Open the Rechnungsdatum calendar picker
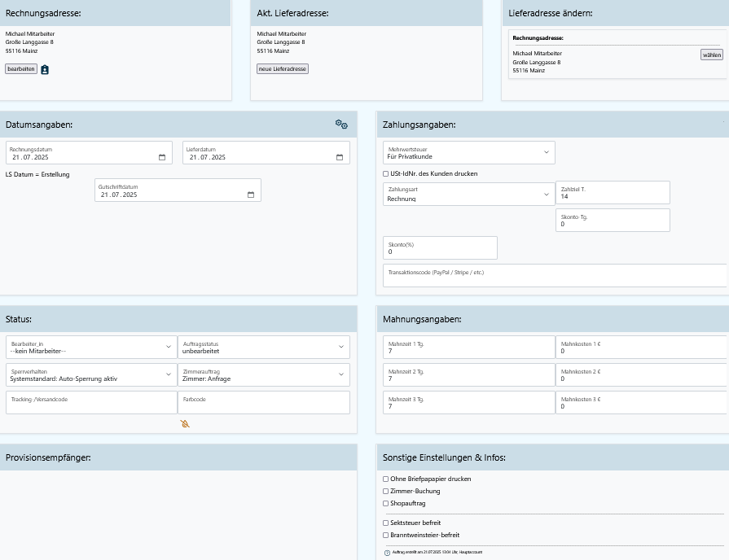The width and height of the screenshot is (729, 560). pos(161,157)
